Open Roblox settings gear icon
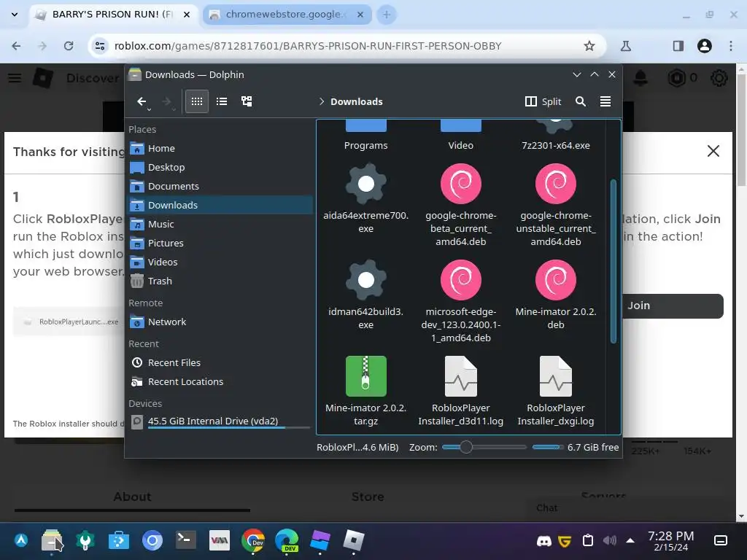 (719, 77)
